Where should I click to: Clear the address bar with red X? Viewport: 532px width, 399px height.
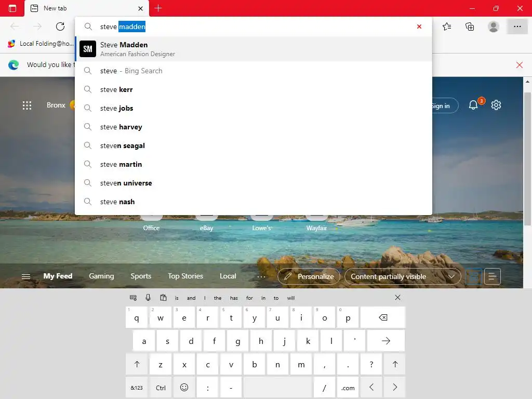419,26
